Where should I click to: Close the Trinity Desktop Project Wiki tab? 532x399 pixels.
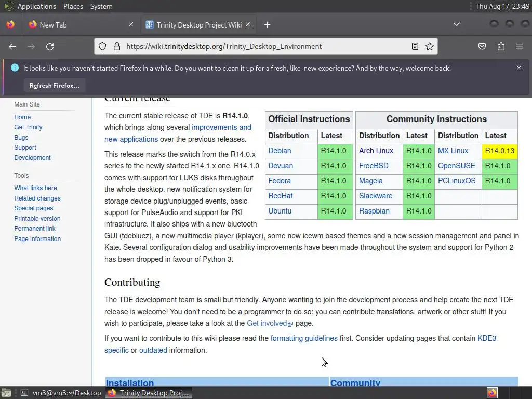(x=248, y=24)
